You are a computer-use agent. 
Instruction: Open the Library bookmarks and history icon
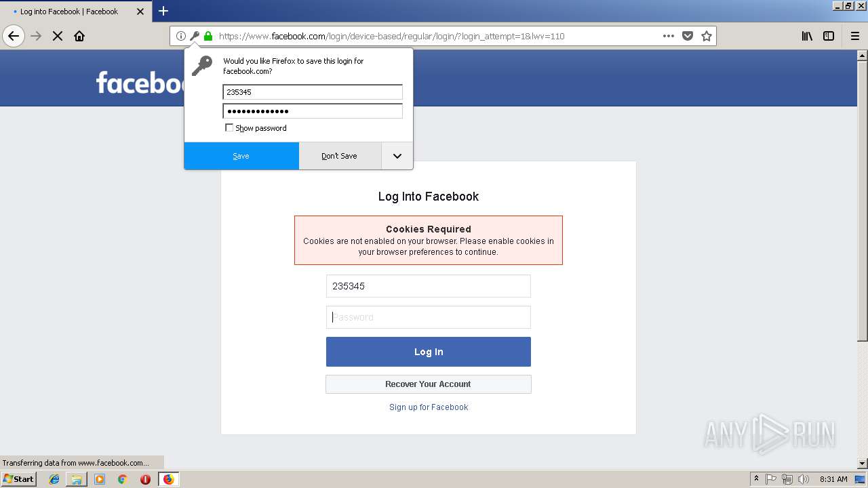tap(807, 36)
